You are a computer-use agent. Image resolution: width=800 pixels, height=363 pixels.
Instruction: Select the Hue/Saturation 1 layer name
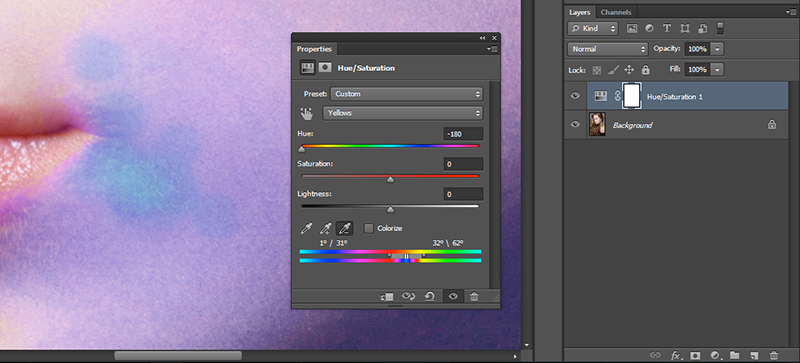click(x=674, y=96)
